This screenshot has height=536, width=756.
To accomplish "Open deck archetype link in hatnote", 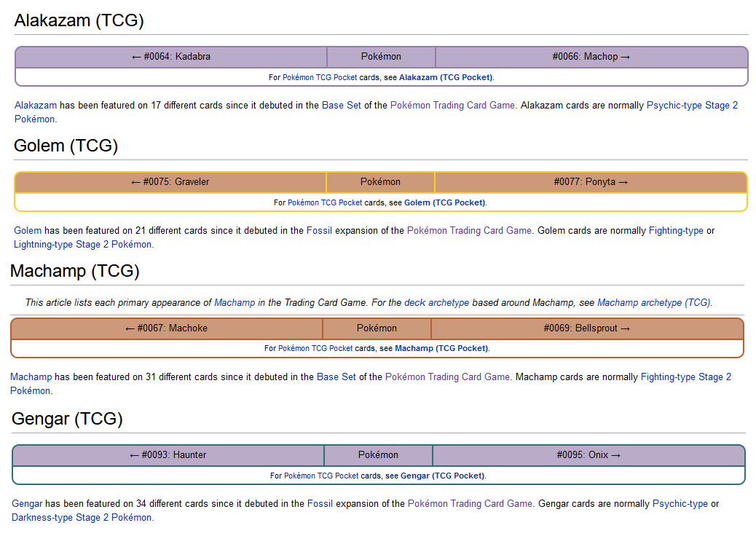I will click(437, 303).
